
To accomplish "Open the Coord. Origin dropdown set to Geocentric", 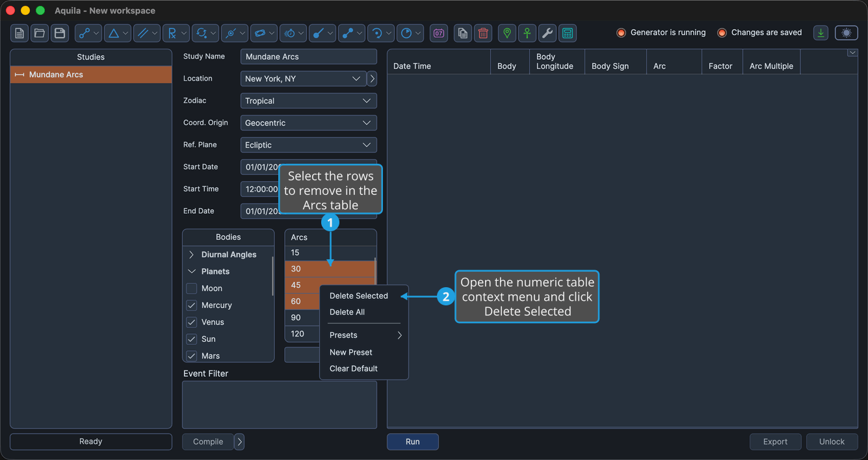I will (x=309, y=123).
